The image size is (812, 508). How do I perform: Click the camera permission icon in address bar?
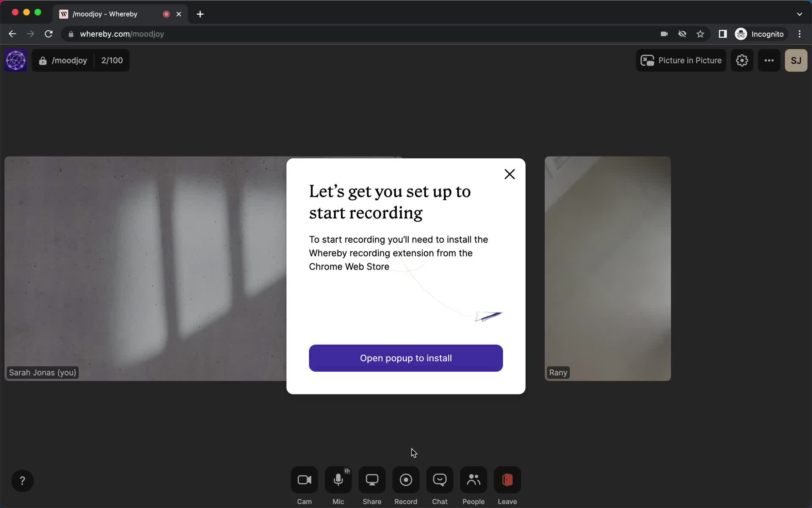point(664,34)
